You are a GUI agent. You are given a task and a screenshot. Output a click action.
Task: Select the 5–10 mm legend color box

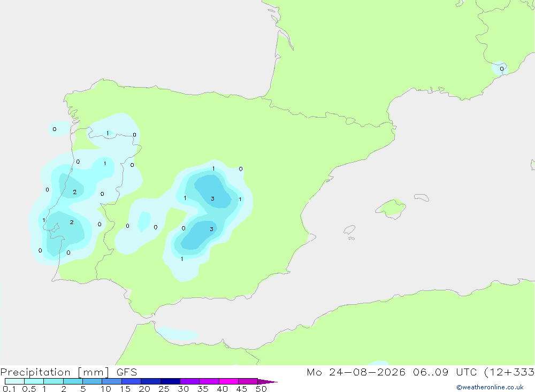pyautogui.click(x=93, y=381)
